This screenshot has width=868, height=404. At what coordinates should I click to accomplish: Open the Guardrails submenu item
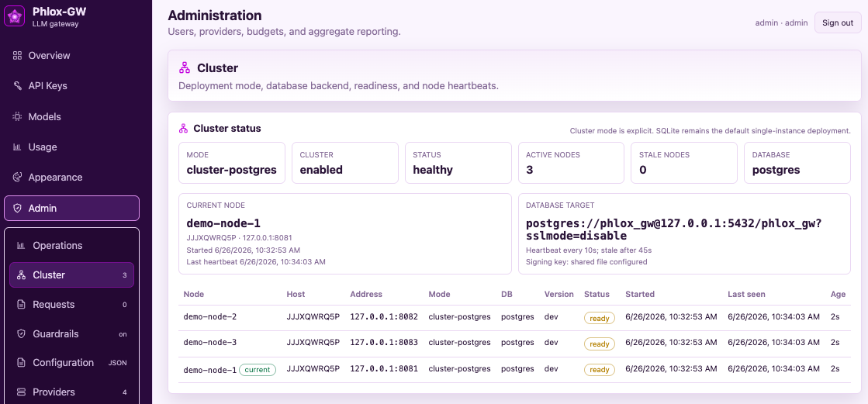[72, 333]
